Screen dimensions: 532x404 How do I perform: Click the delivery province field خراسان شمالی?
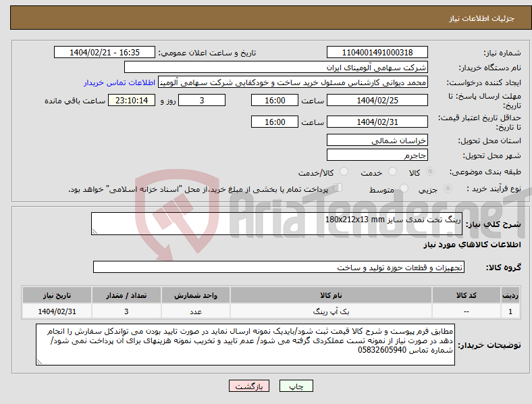(377, 141)
